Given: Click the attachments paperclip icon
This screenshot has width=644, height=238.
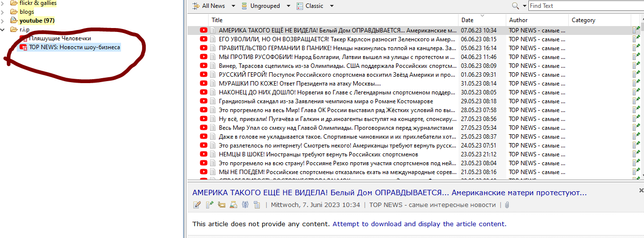Looking at the screenshot, I should (506, 205).
